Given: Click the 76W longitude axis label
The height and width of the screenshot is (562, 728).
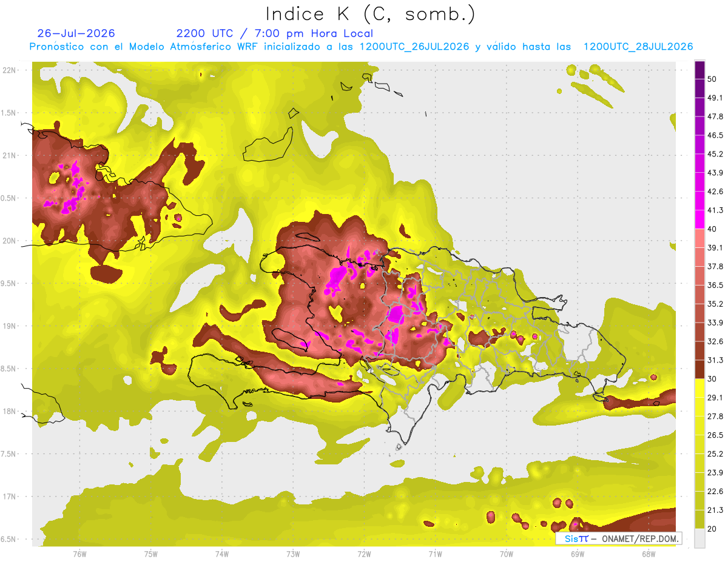Looking at the screenshot, I should click(x=79, y=554).
